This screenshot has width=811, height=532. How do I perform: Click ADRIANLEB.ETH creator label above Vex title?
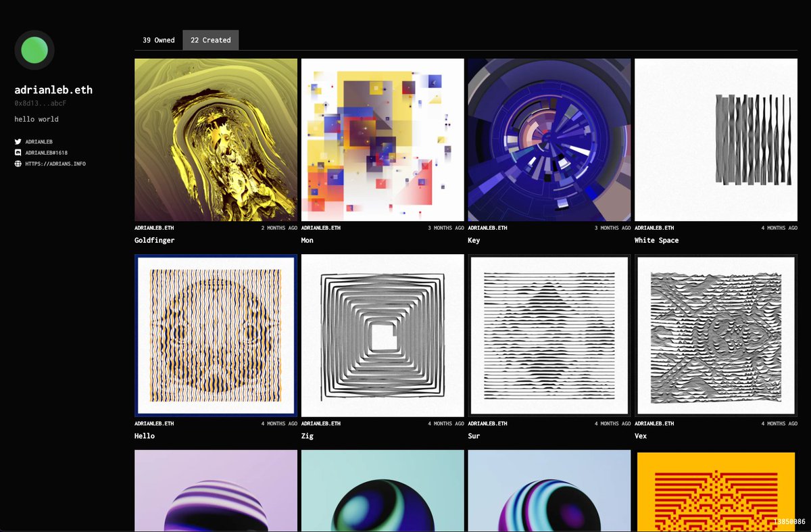pyautogui.click(x=654, y=424)
